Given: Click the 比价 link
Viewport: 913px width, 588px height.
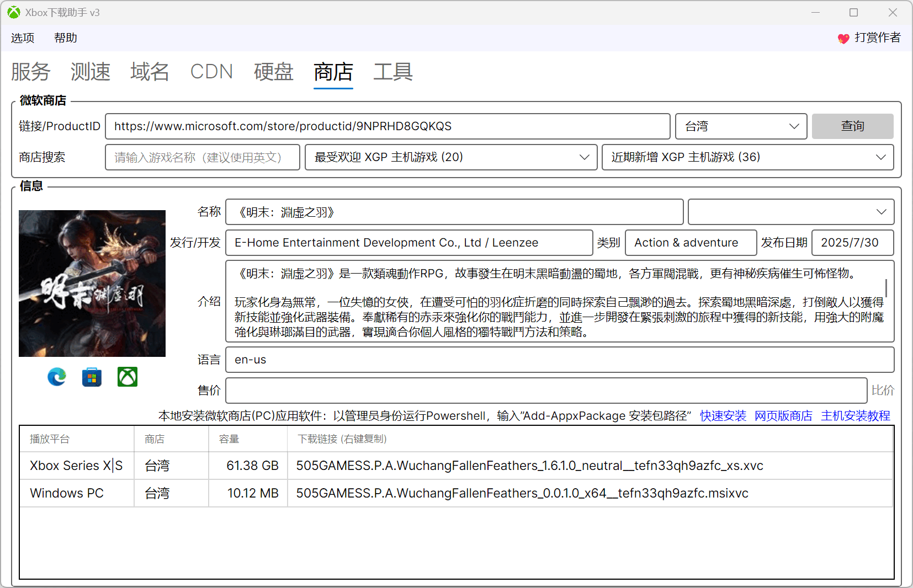Looking at the screenshot, I should click(x=883, y=391).
